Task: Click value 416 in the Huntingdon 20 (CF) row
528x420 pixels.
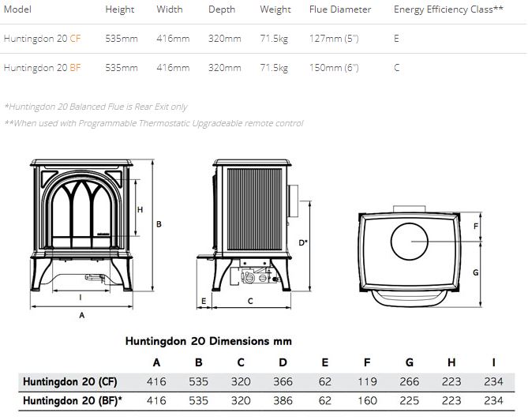Action: coord(156,381)
